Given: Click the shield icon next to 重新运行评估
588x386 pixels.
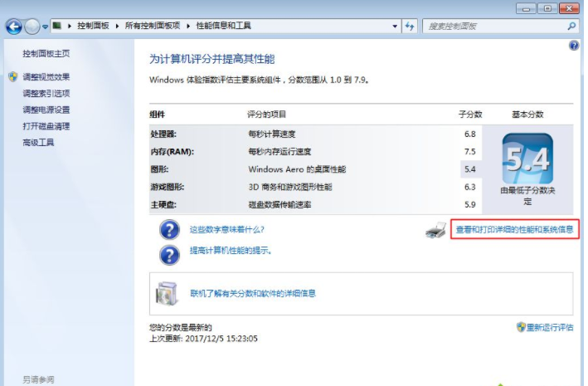Looking at the screenshot, I should tap(521, 328).
